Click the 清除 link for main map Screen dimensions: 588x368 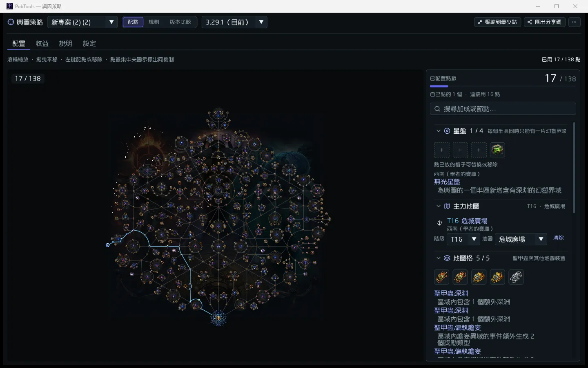coord(558,238)
